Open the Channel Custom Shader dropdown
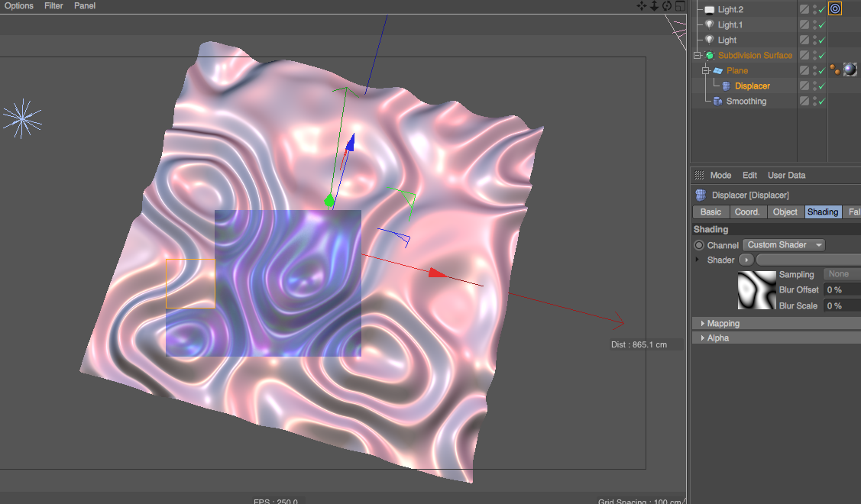Screen dimensions: 861x504 784,245
